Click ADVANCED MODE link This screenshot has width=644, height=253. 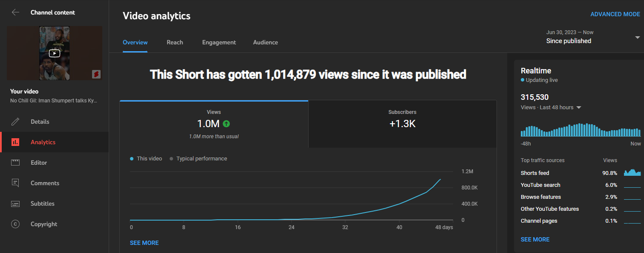pos(615,14)
